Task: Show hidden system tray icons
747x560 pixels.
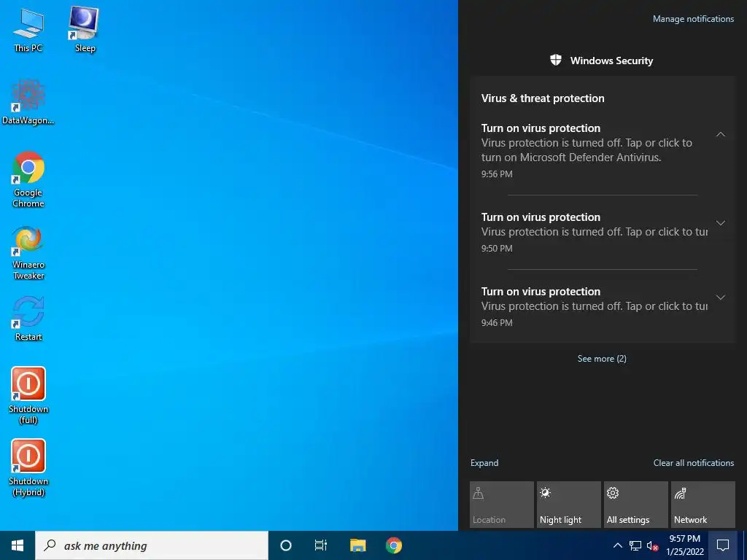Action: coord(617,545)
